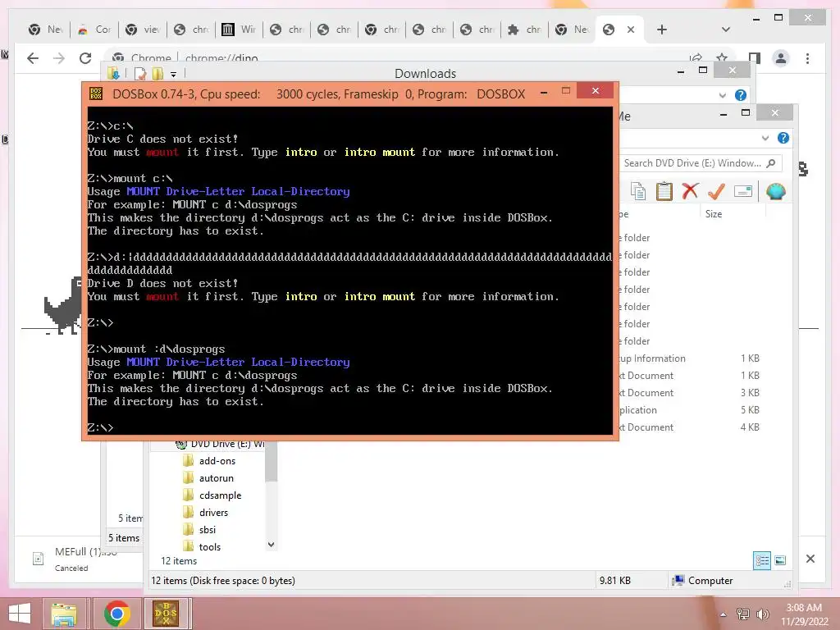Click the network tray icon
The height and width of the screenshot is (630, 840).
743,614
